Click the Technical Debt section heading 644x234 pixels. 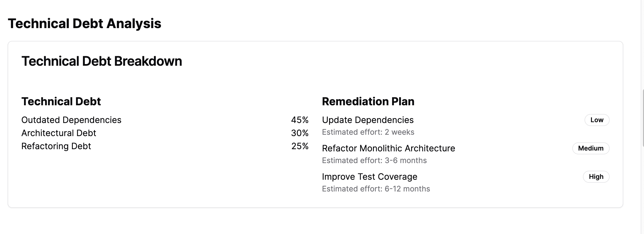pyautogui.click(x=61, y=101)
